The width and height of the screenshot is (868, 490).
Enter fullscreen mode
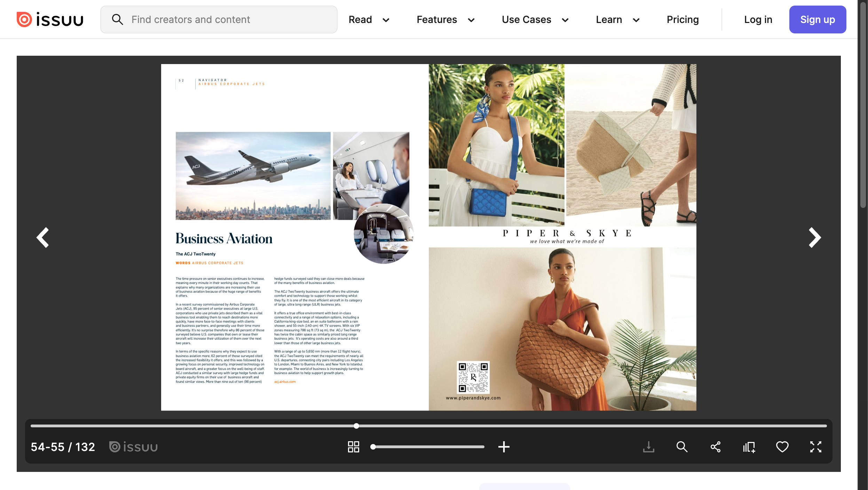(815, 447)
